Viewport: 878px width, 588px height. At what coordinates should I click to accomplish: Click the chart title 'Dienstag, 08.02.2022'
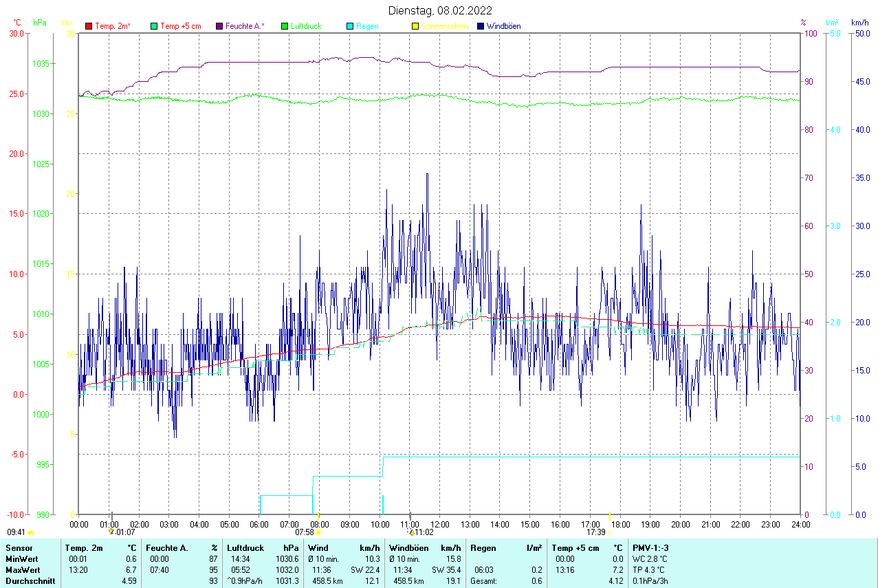tap(440, 10)
